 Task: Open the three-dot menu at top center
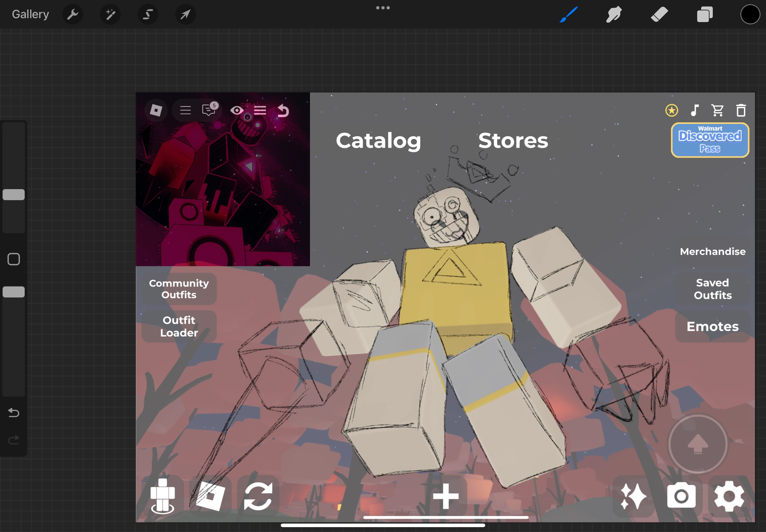pos(383,8)
